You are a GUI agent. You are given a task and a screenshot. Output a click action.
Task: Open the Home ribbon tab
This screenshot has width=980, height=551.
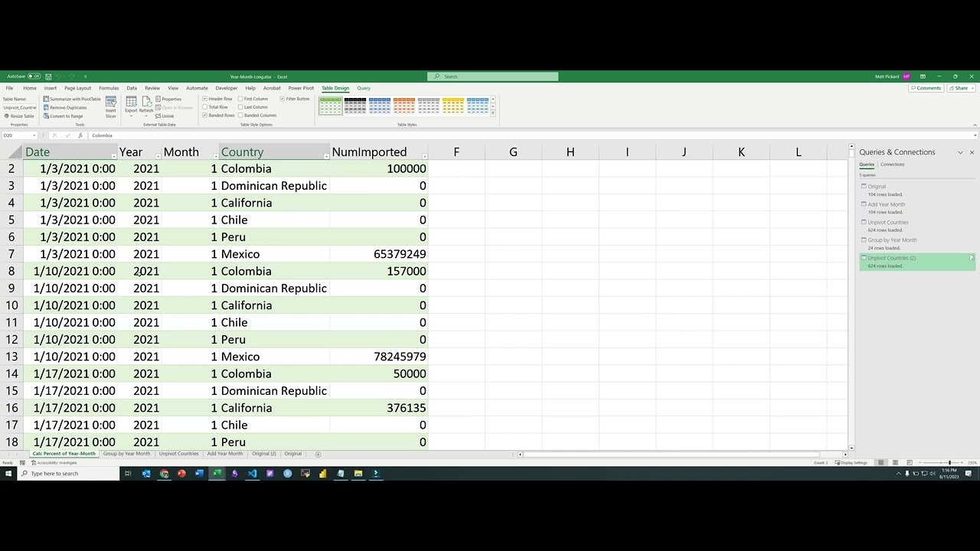point(30,88)
